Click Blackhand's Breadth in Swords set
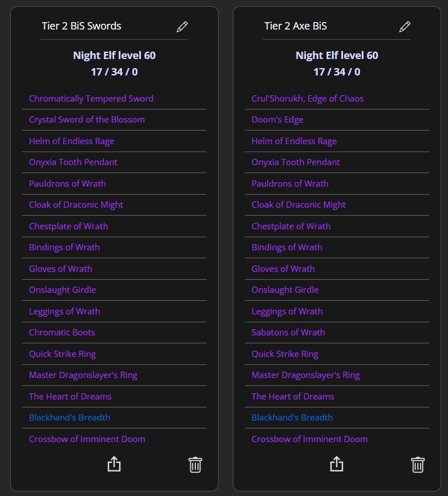Viewport: 448px width, 496px height. 69,418
